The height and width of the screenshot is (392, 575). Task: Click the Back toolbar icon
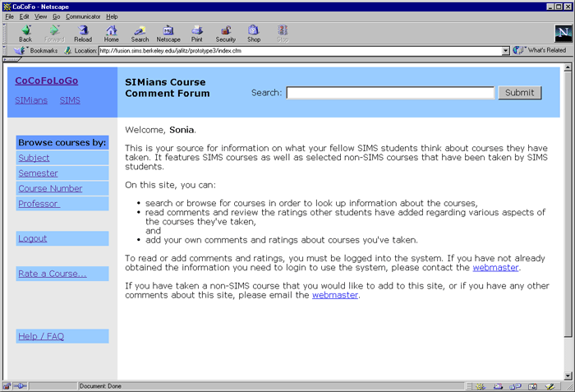(25, 34)
